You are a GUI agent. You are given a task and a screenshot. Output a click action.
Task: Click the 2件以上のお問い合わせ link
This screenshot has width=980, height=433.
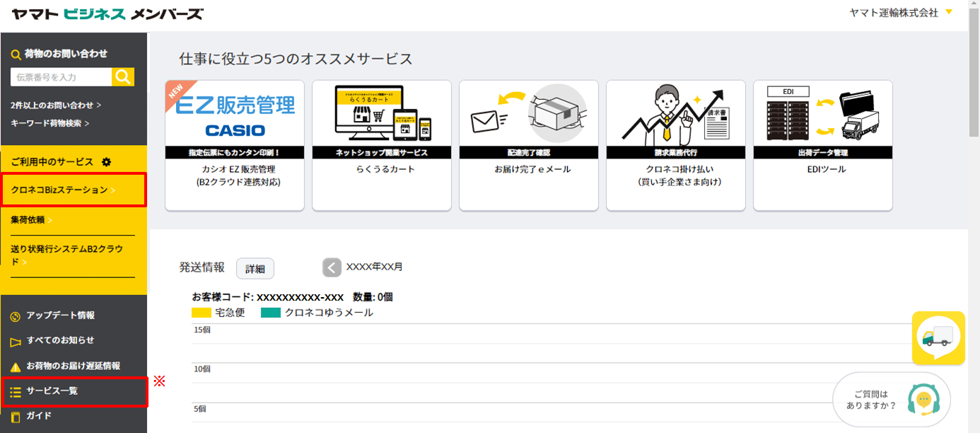[x=56, y=105]
